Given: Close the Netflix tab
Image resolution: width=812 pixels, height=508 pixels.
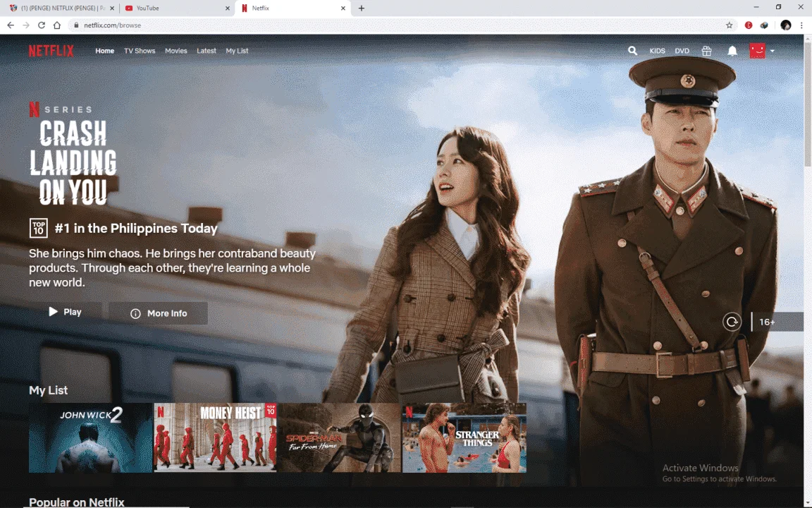Looking at the screenshot, I should click(x=343, y=8).
